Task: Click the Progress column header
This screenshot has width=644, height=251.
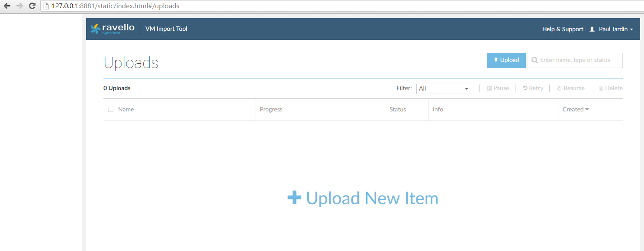Action: 271,109
